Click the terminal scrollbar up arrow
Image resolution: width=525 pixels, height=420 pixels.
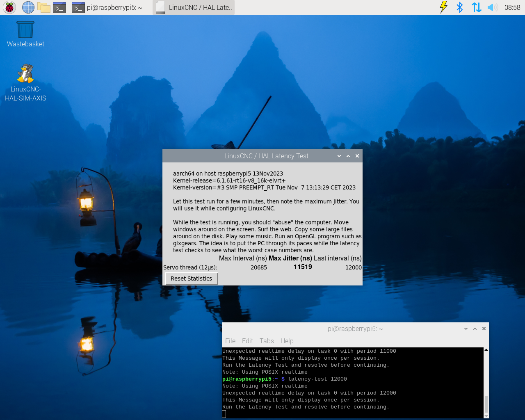click(486, 350)
